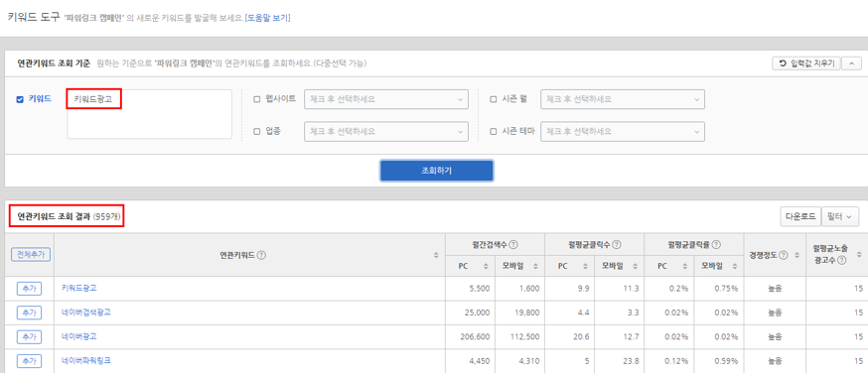Enable the 웹사이트 checkbox
Viewport: 868px width, 373px height.
(256, 99)
